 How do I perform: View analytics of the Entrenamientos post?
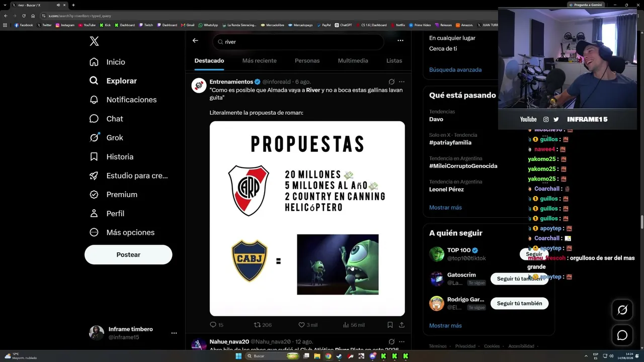353,325
